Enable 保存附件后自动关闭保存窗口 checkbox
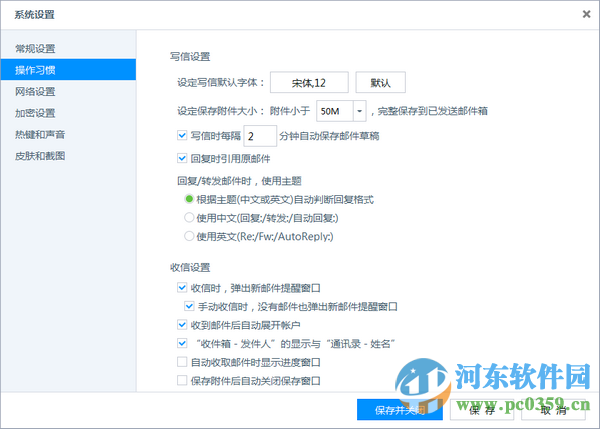The height and width of the screenshot is (429, 600). (x=182, y=380)
